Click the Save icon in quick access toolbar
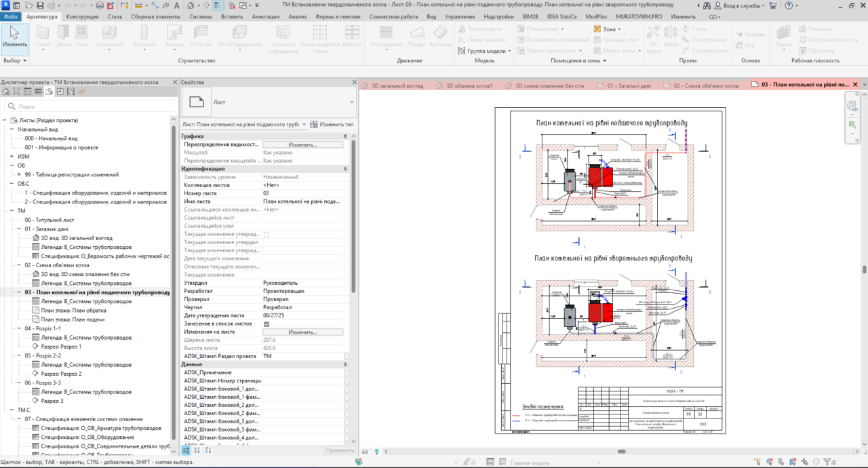The image size is (868, 468). point(40,5)
